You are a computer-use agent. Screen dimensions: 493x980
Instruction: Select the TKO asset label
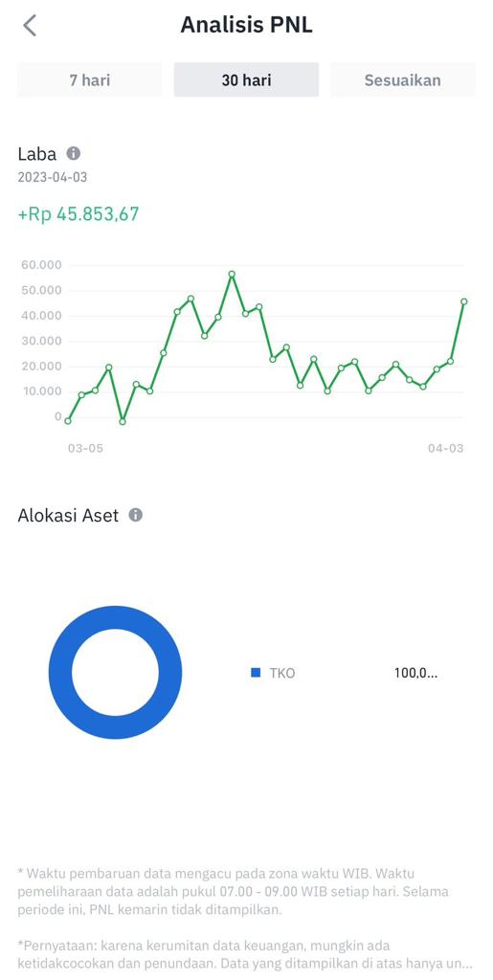(x=281, y=673)
